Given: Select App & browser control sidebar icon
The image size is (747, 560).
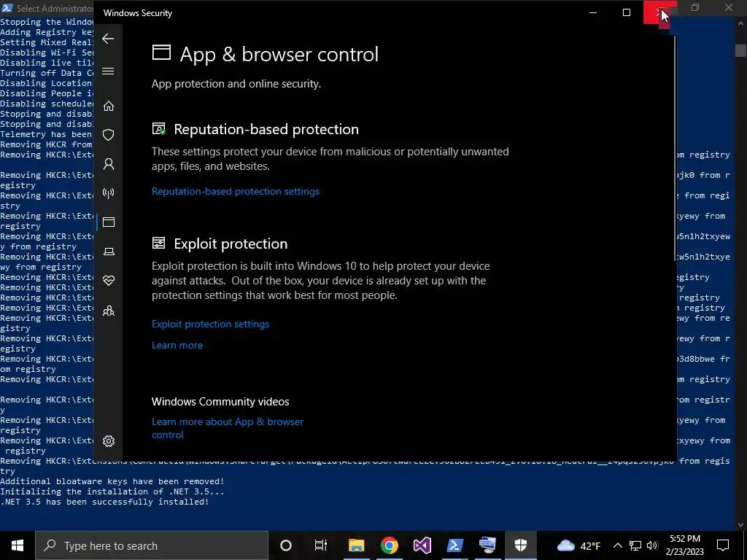Looking at the screenshot, I should pyautogui.click(x=109, y=222).
